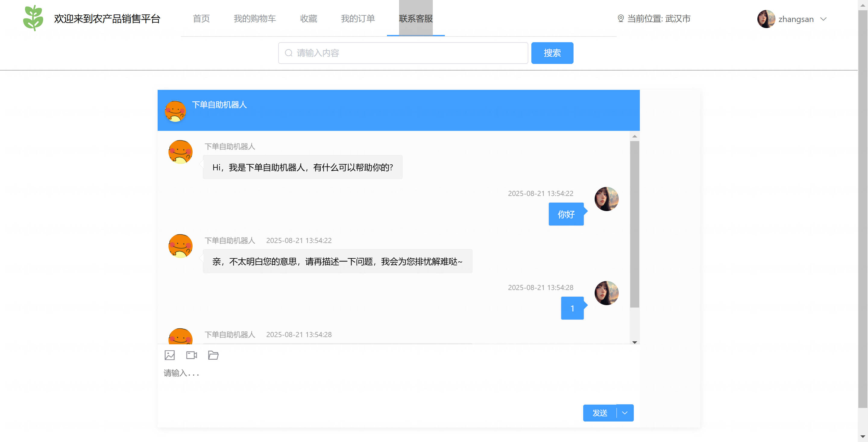Click the zhangsan profile avatar in header
The height and width of the screenshot is (442, 868).
tap(766, 19)
